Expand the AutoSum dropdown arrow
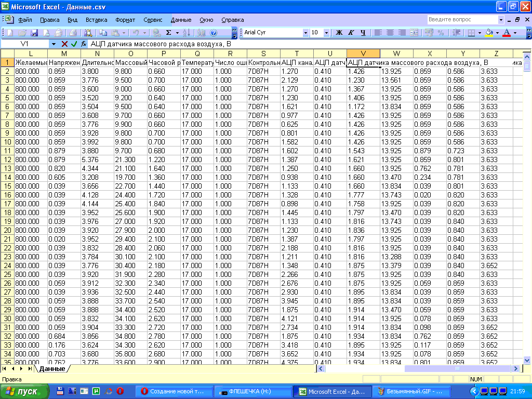532x399 pixels. pos(177,33)
